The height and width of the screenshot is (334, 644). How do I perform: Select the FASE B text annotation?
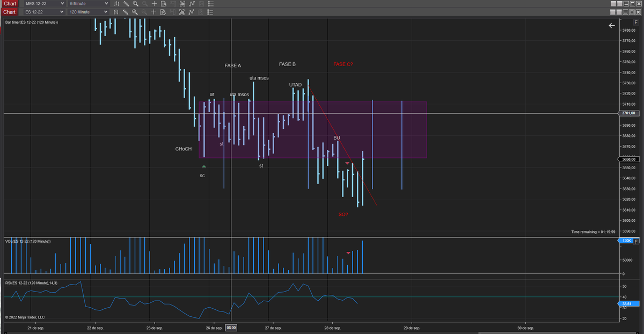(x=287, y=64)
